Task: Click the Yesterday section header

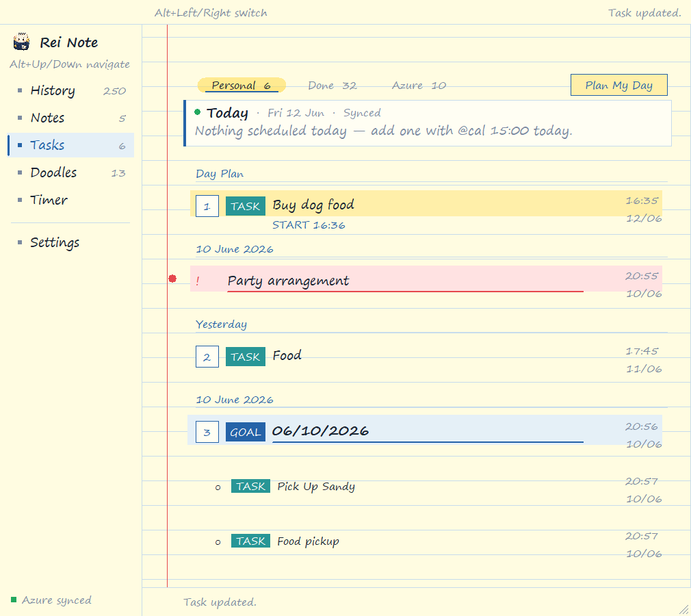Action: point(221,324)
